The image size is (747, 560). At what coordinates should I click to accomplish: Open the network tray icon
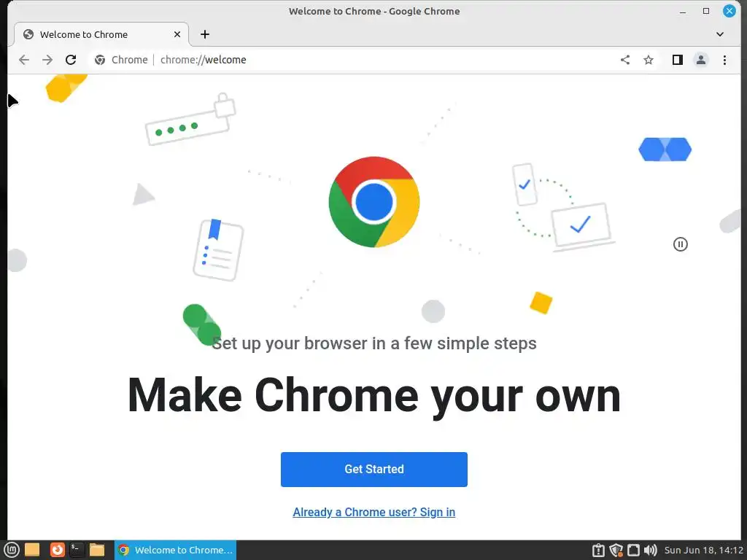(x=633, y=550)
